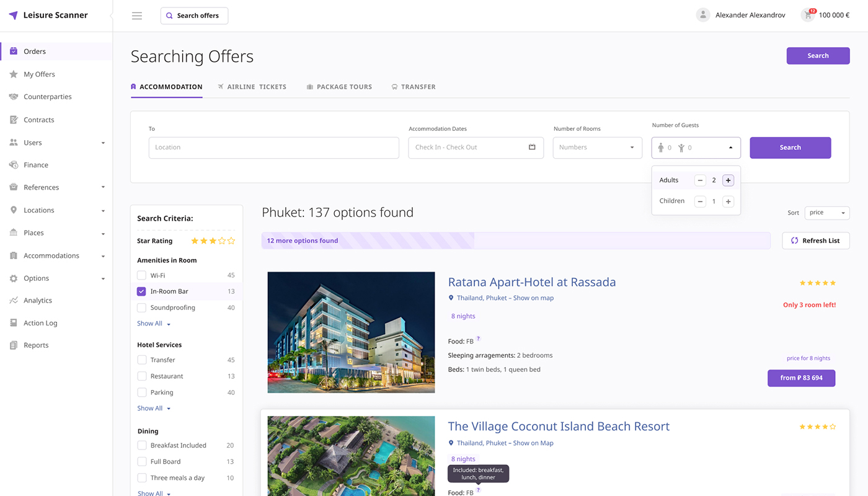
Task: Click the Location input field
Action: coord(274,148)
